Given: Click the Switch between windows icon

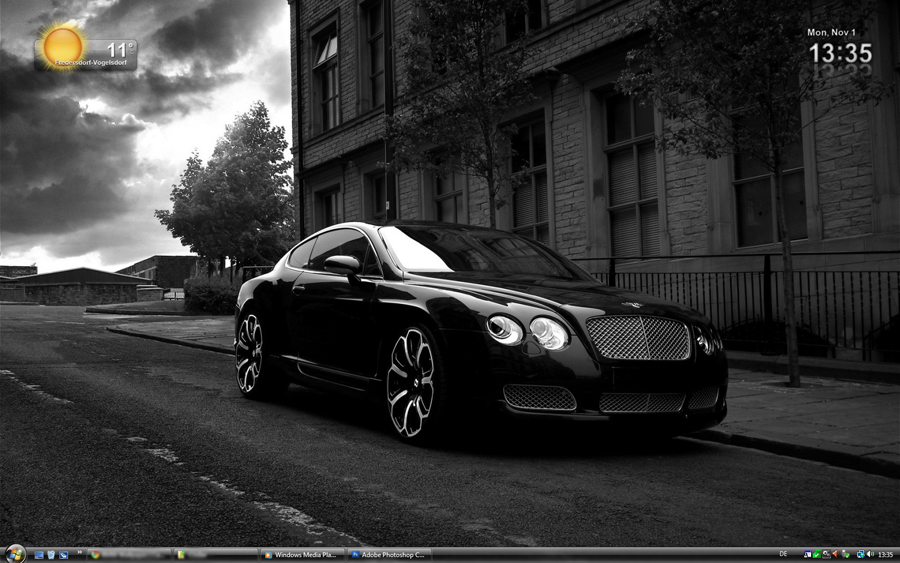Looking at the screenshot, I should 64,555.
